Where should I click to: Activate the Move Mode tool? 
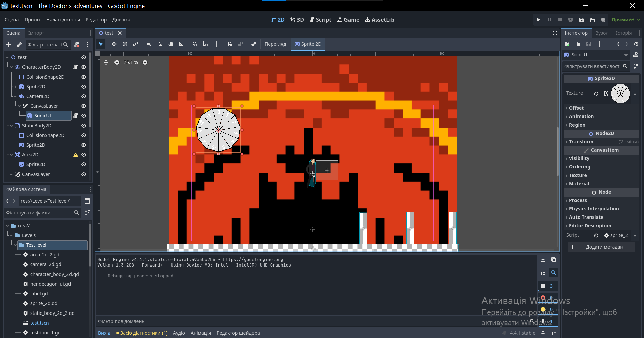click(x=114, y=44)
